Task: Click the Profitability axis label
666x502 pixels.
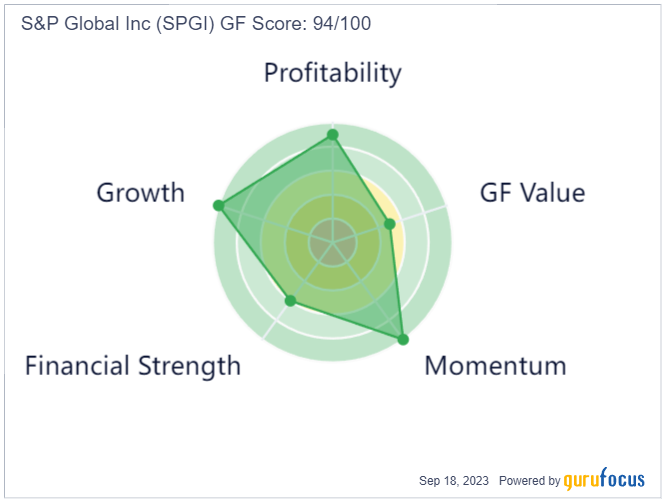Action: (333, 73)
